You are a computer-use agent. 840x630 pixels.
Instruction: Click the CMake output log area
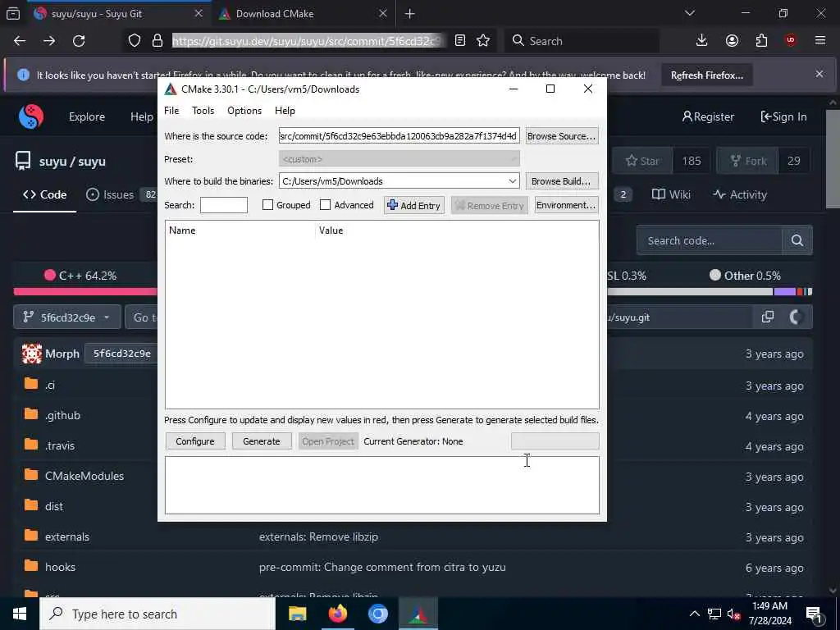point(382,486)
